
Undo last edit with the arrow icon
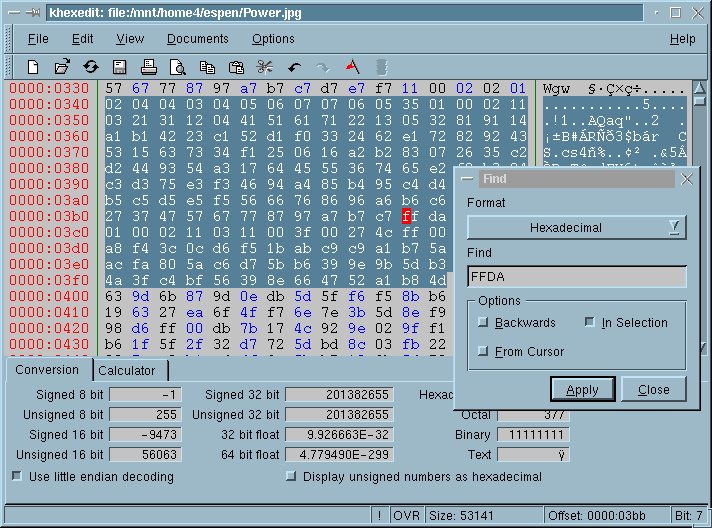(x=294, y=68)
